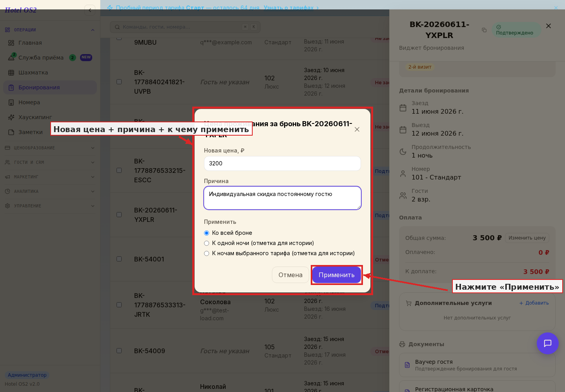The image size is (565, 392).
Task: Click the Администратор role badge
Action: (27, 375)
